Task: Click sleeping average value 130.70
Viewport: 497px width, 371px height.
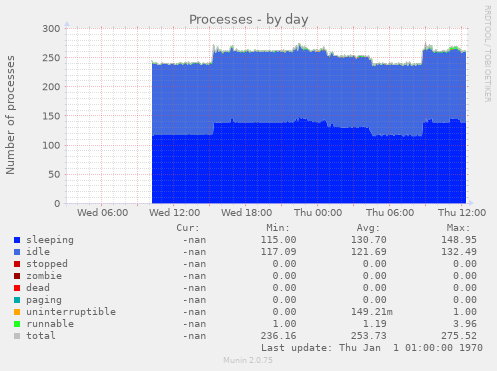Action: tap(369, 240)
